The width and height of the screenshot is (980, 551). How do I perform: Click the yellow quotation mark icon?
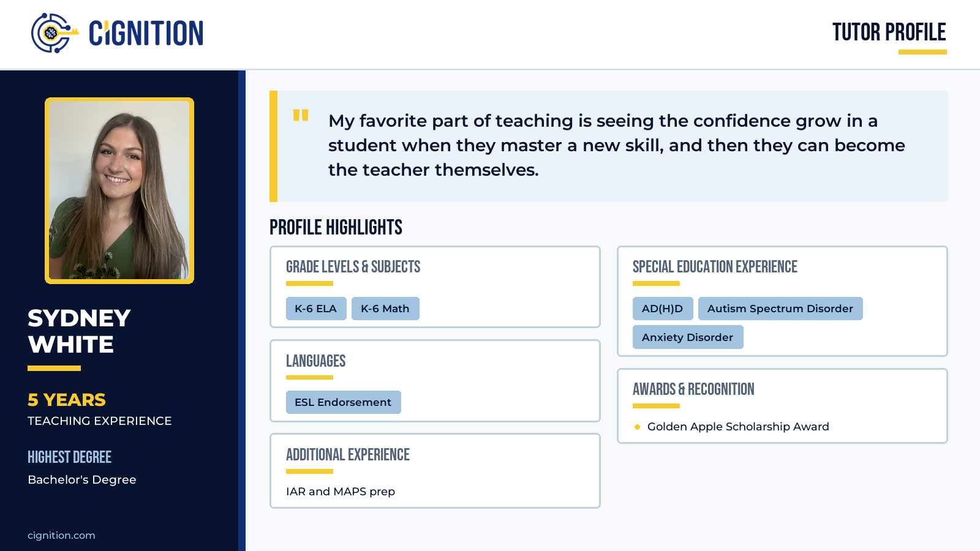coord(301,115)
